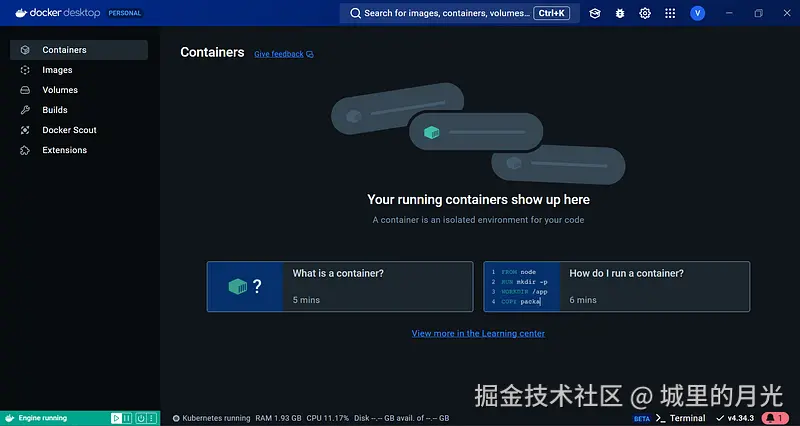The width and height of the screenshot is (800, 426).
Task: Open notifications bell with 1 alert
Action: 774,418
